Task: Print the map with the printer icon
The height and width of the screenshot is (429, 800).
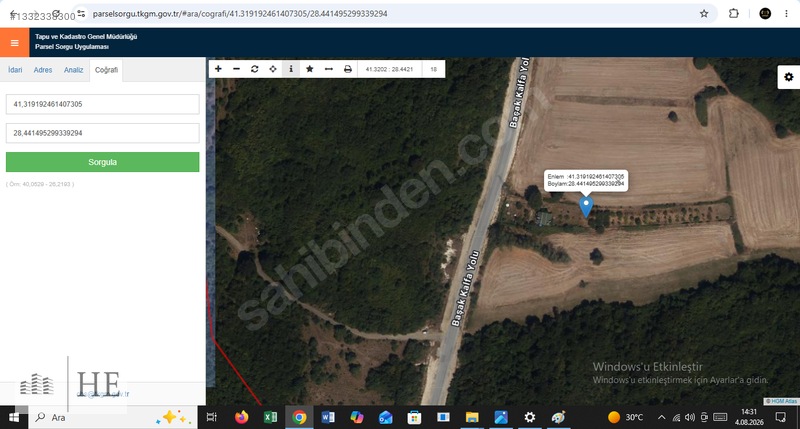Action: coord(348,69)
